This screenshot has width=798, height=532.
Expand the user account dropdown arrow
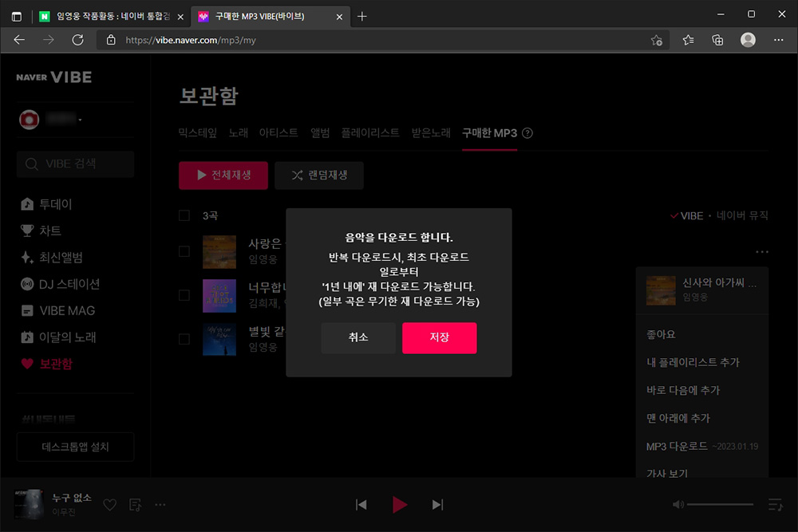(80, 120)
